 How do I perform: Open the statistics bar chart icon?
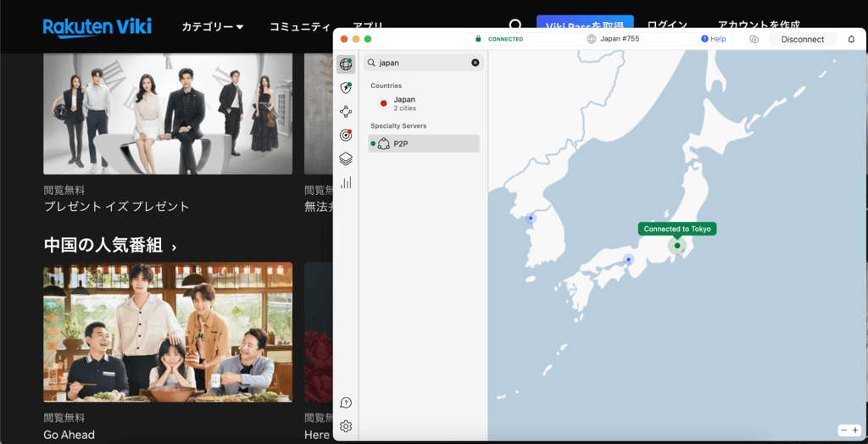tap(346, 183)
